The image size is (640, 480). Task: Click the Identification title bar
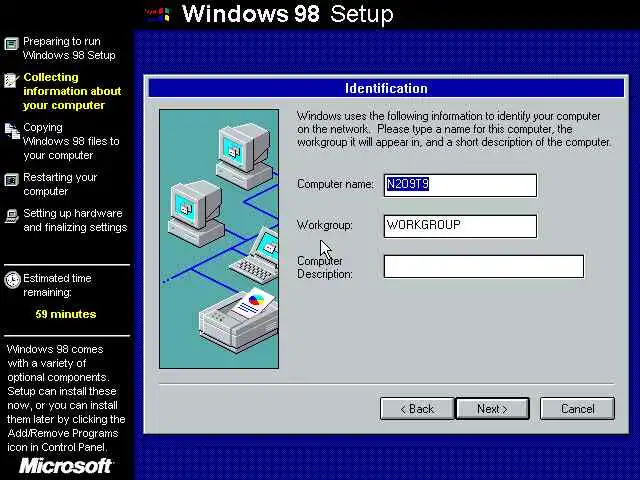pyautogui.click(x=386, y=88)
